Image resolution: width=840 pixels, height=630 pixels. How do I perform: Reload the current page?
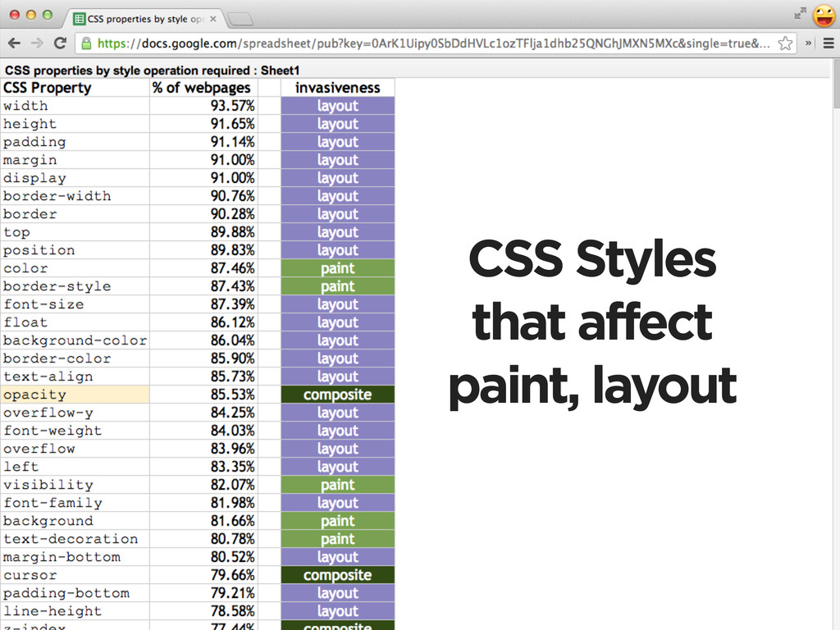point(60,43)
